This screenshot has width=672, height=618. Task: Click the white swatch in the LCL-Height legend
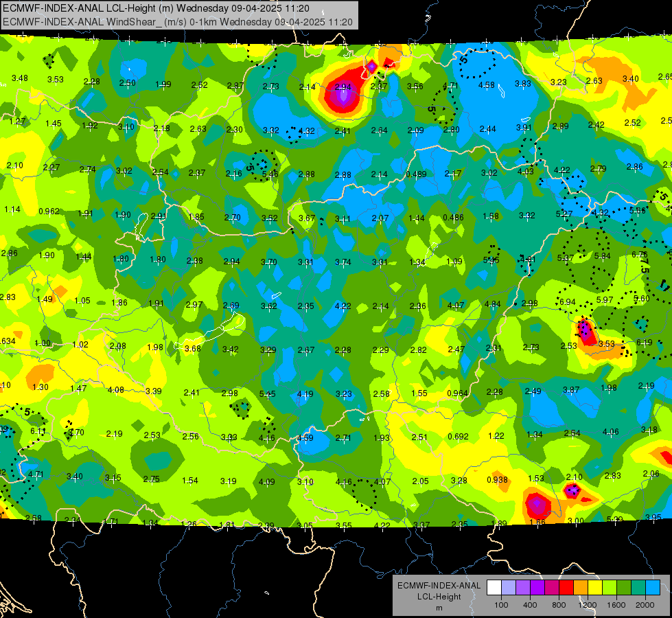pyautogui.click(x=494, y=588)
